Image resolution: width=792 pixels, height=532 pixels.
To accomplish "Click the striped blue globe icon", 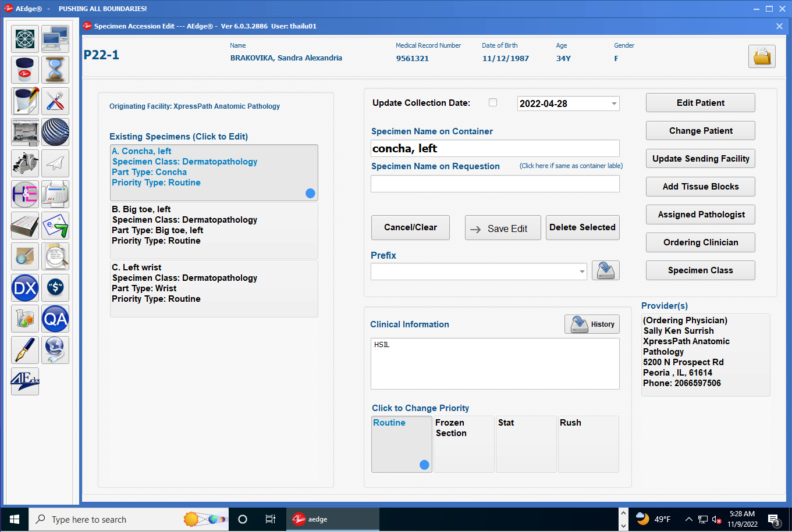I will (x=55, y=132).
